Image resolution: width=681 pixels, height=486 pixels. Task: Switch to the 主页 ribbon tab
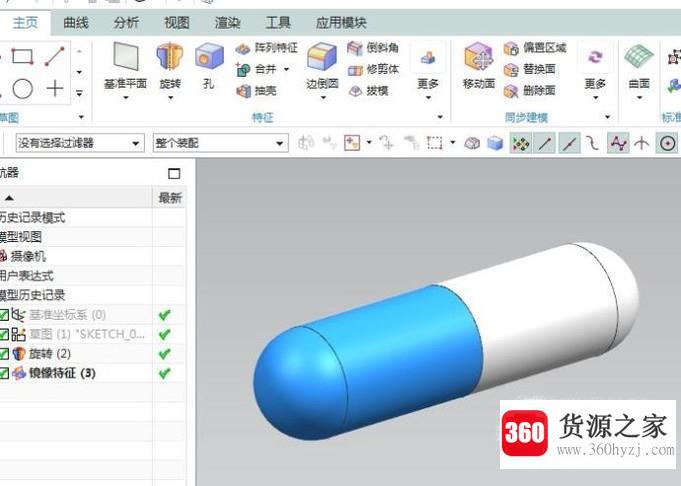(x=25, y=23)
